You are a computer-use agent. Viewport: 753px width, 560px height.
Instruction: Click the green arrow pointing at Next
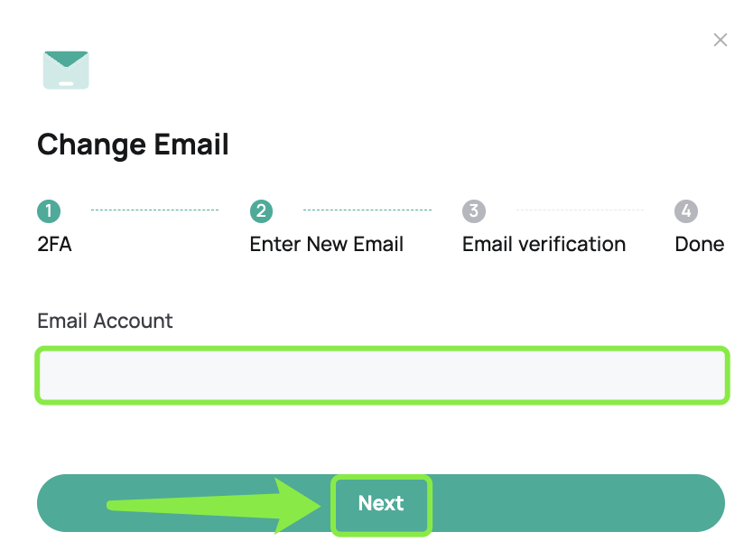click(x=214, y=505)
